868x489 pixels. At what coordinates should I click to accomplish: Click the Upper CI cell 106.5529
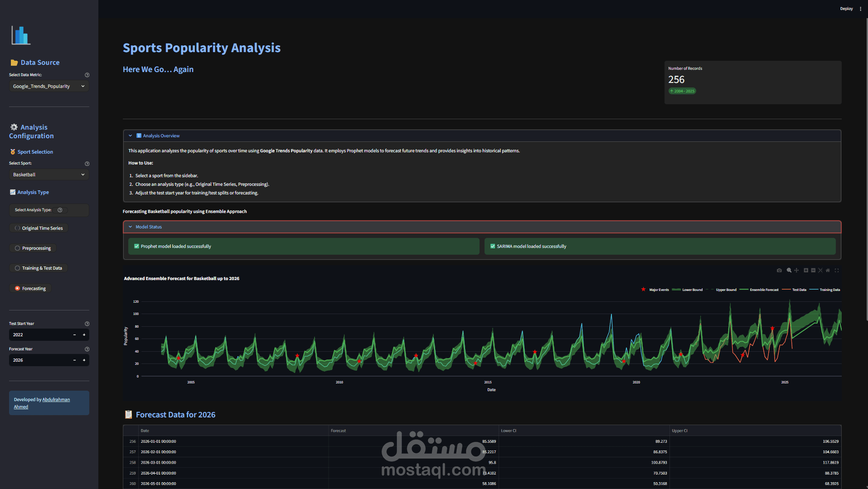point(755,441)
